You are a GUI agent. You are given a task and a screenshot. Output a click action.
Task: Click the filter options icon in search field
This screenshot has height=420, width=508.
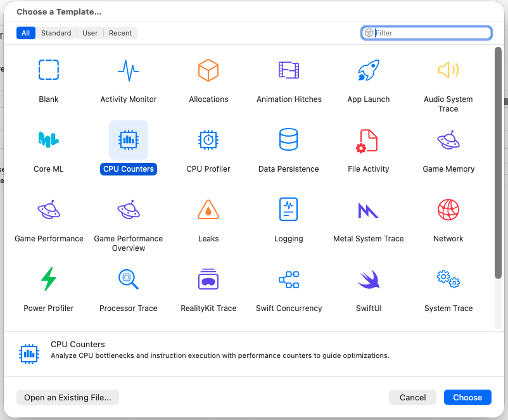pos(369,33)
